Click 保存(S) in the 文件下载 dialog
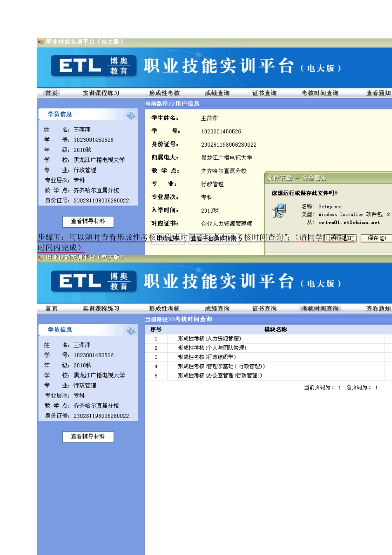392x555 pixels. click(x=376, y=238)
